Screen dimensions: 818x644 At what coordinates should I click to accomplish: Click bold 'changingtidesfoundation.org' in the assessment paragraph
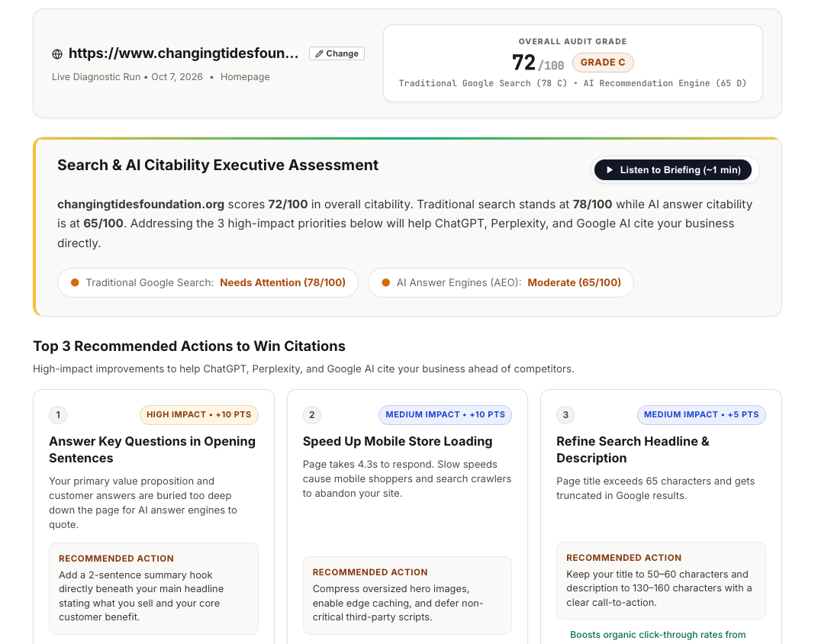(141, 204)
